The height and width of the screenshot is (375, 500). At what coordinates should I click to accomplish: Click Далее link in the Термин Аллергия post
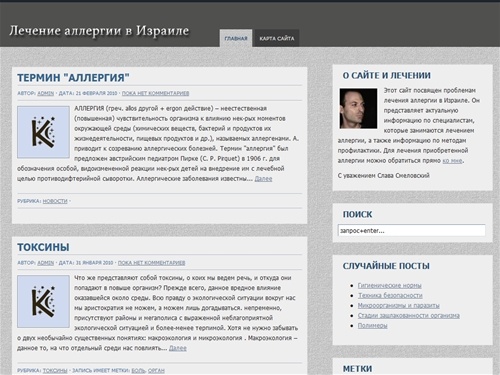point(263,179)
